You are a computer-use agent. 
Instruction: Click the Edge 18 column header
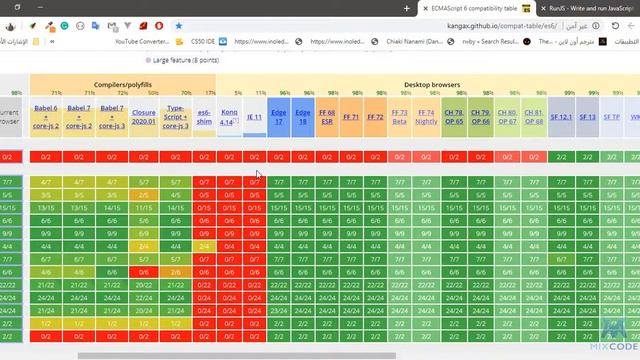click(x=302, y=117)
